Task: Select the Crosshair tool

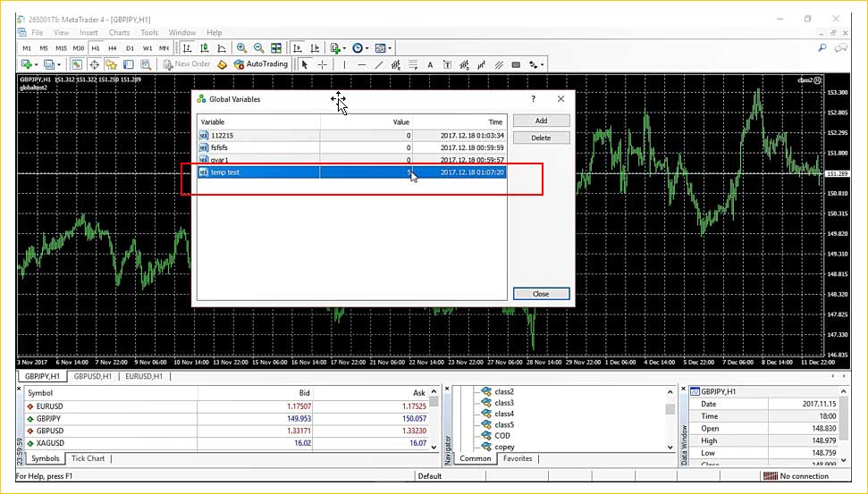Action: (x=322, y=64)
